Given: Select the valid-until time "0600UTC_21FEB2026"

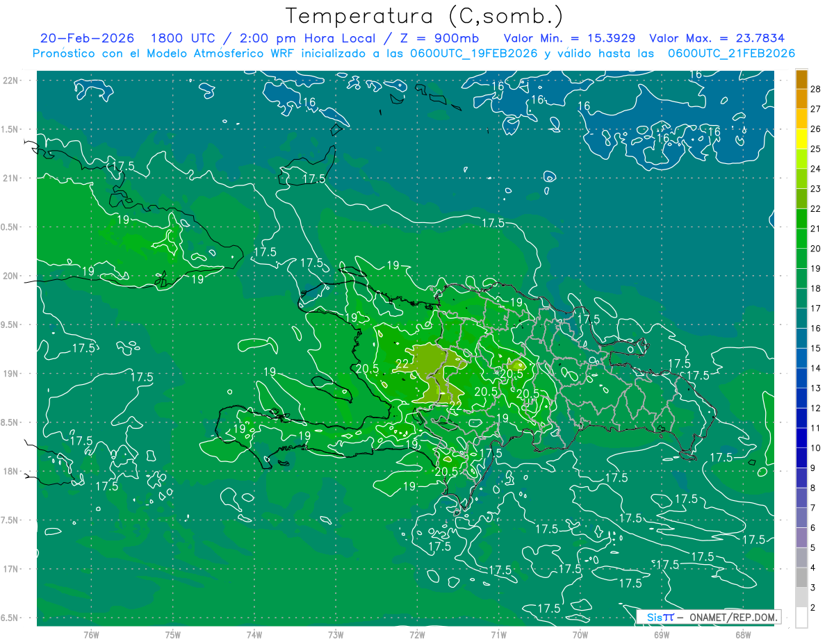Looking at the screenshot, I should point(732,53).
